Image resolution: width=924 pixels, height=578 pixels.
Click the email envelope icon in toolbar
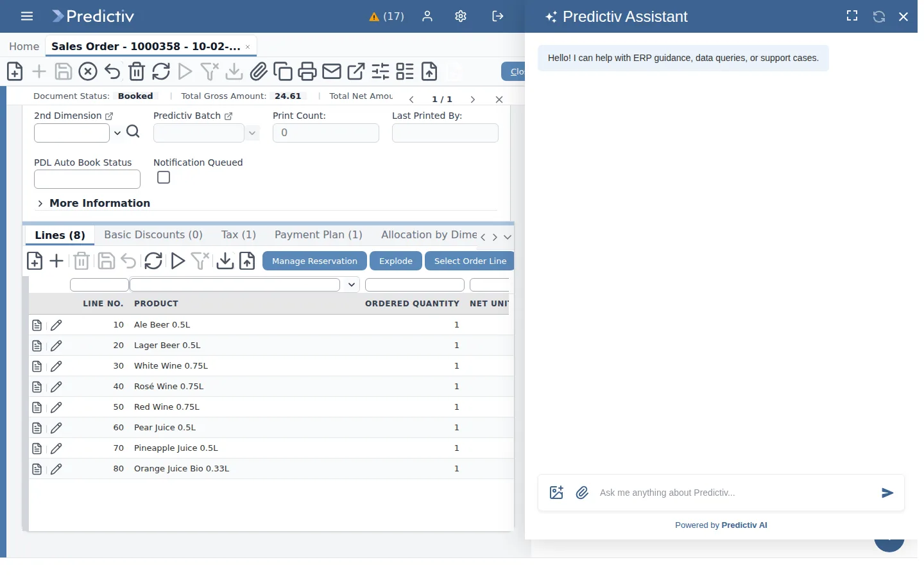pyautogui.click(x=332, y=71)
